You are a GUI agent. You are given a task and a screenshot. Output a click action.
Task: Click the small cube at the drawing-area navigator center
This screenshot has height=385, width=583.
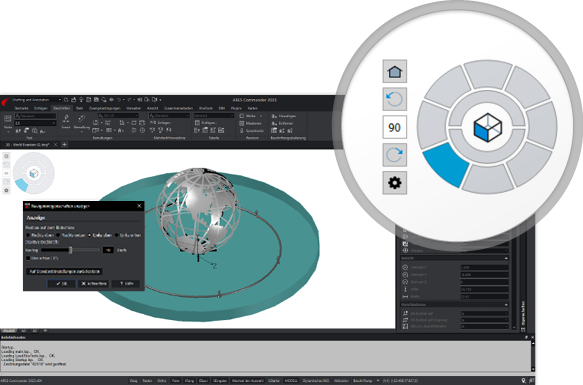point(34,173)
